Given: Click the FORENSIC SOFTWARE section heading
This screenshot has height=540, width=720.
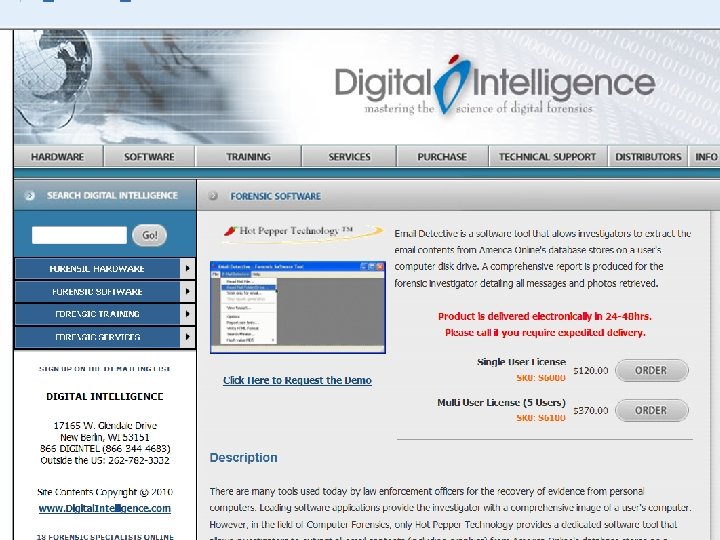Looking at the screenshot, I should point(276,196).
